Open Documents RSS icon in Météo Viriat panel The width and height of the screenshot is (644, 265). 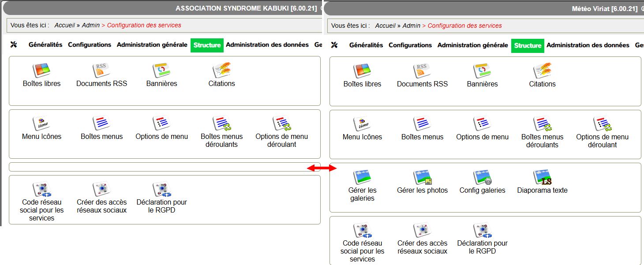pyautogui.click(x=422, y=71)
